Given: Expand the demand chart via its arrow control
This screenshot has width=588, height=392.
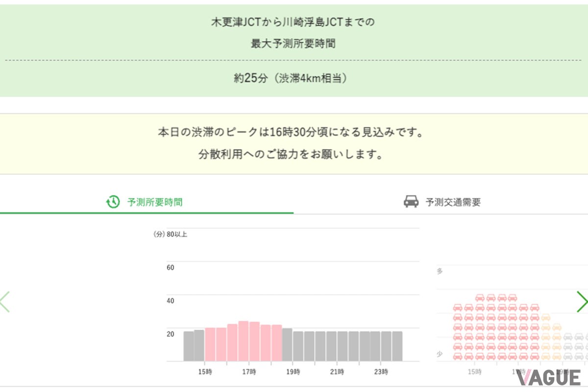Looking at the screenshot, I should [582, 302].
